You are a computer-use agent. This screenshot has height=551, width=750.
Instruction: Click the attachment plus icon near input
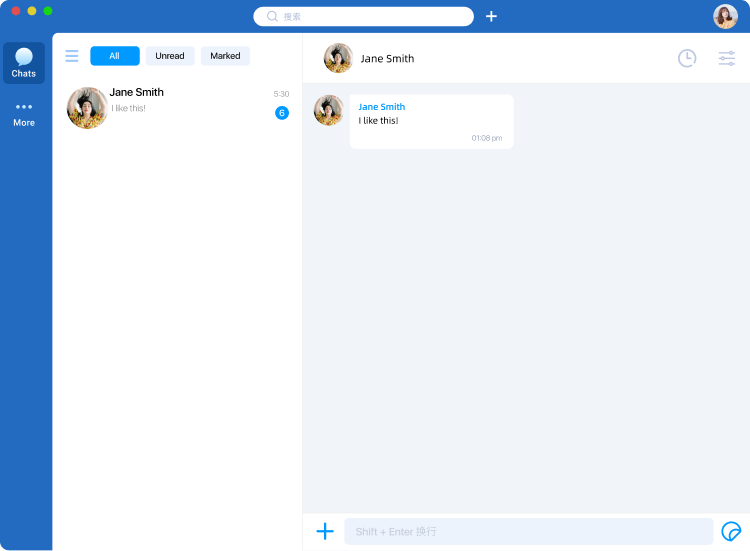tap(325, 531)
